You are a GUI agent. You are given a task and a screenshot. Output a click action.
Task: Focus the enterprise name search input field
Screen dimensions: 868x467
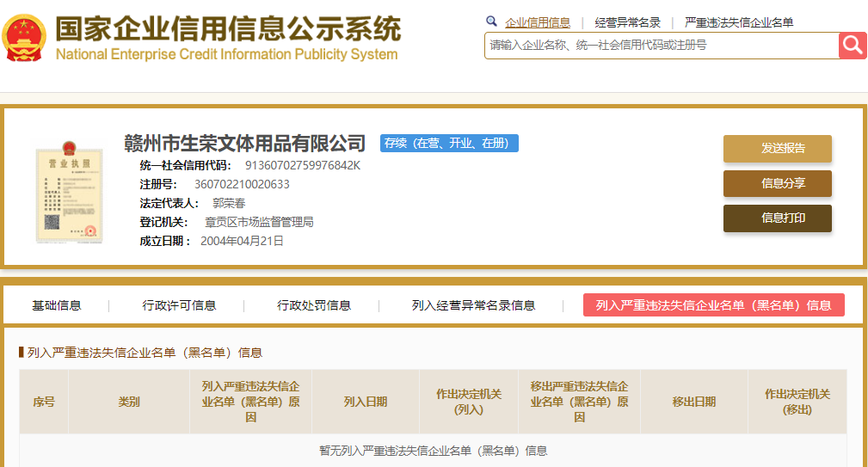coord(662,46)
